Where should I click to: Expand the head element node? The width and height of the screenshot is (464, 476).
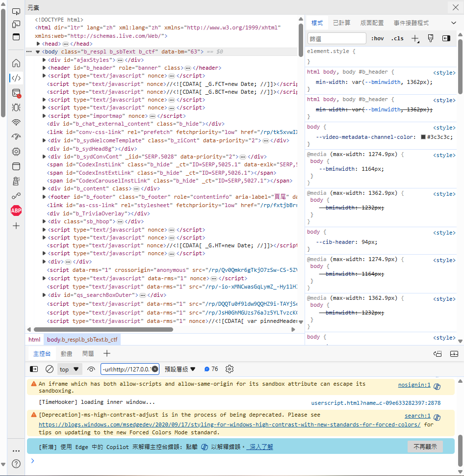38,44
